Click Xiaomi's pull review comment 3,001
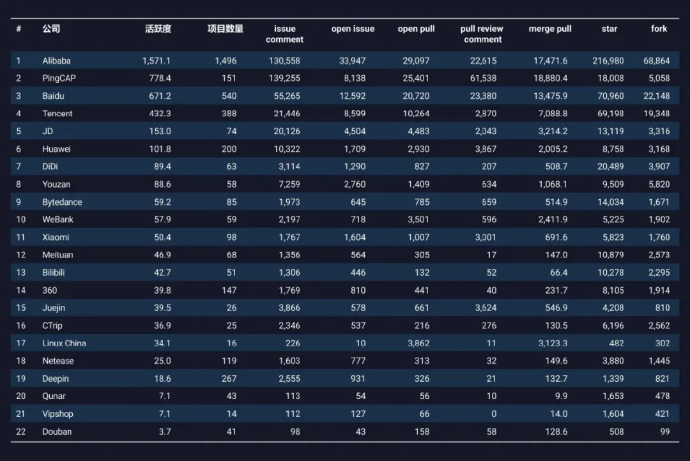690x461 pixels. (x=486, y=237)
